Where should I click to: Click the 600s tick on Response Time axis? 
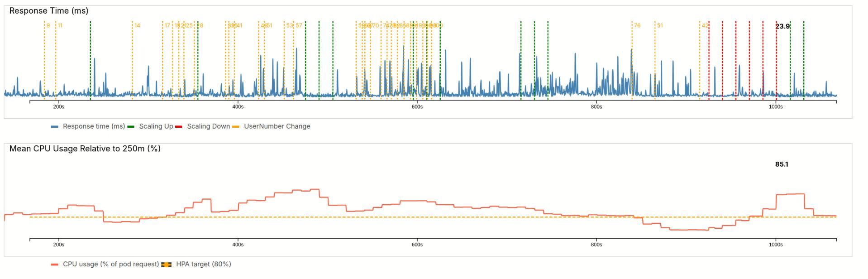click(417, 107)
